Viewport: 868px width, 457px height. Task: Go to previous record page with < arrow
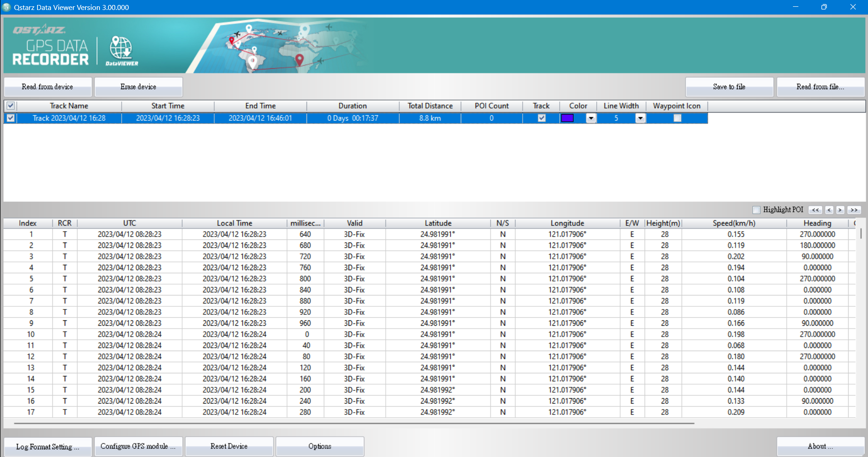click(829, 210)
